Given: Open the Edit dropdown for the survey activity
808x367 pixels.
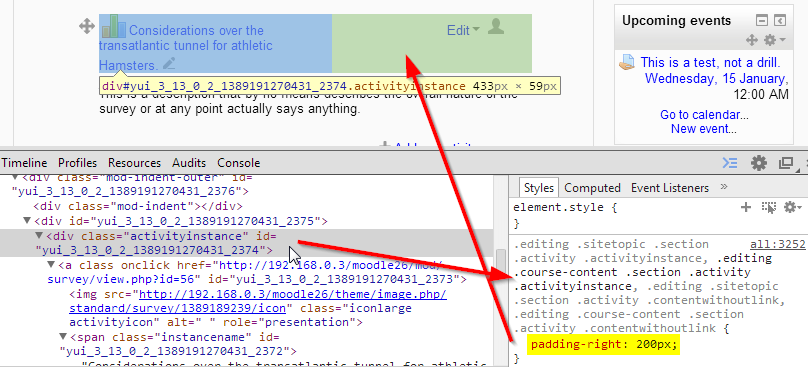Looking at the screenshot, I should pos(463,30).
